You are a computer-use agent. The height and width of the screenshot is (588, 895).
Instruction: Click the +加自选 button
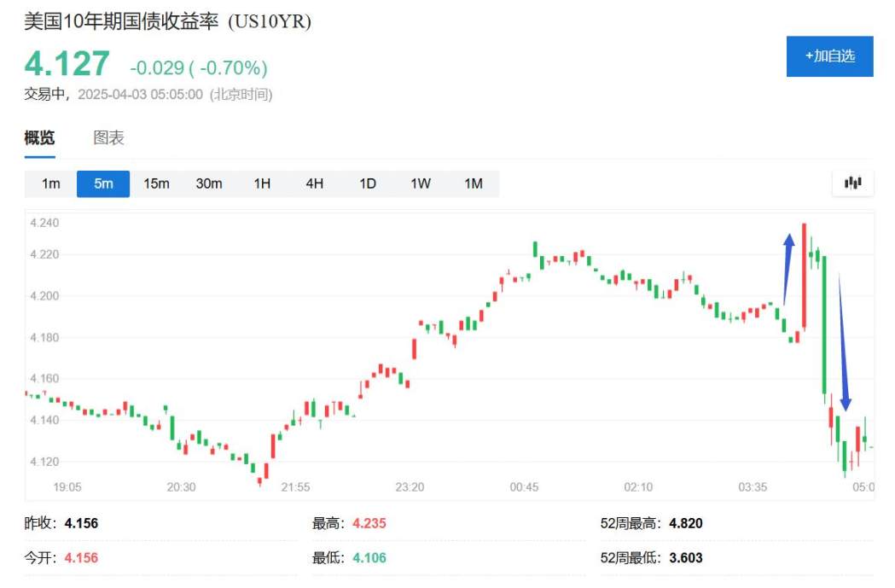pos(830,55)
